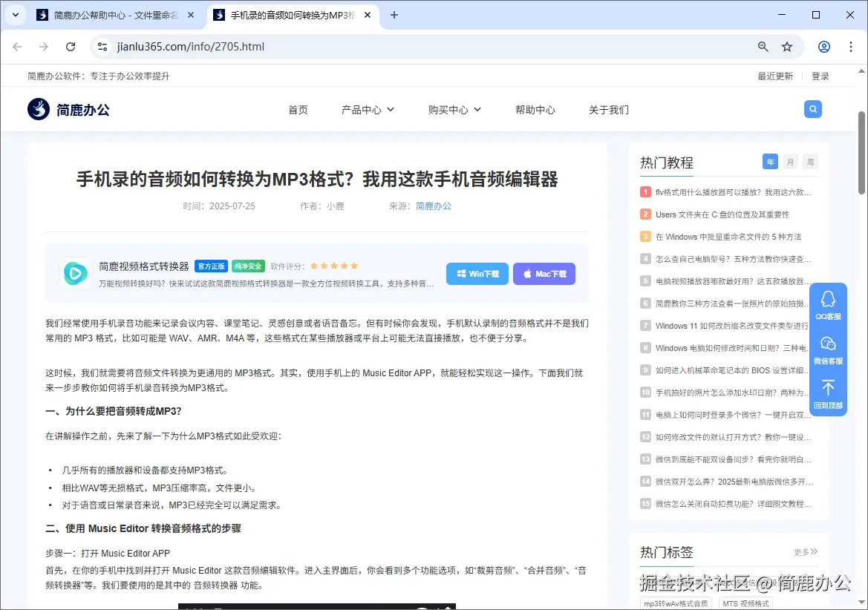The image size is (868, 610).
Task: Click QQ客服 floating icon
Action: (x=828, y=305)
